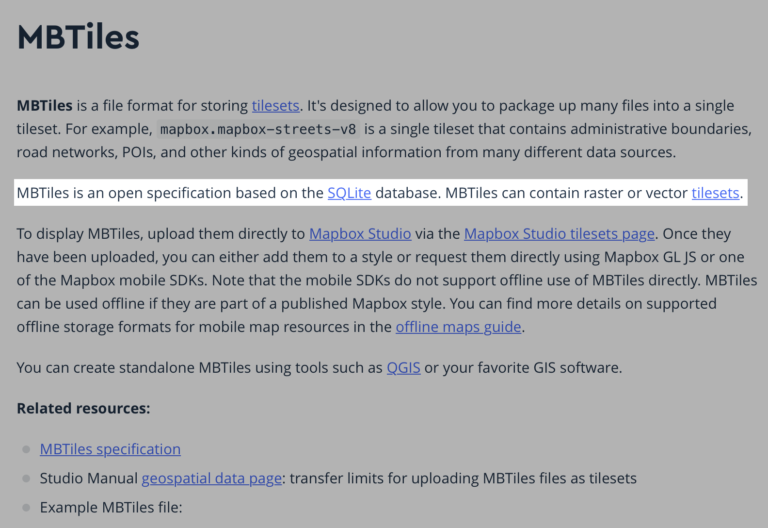Viewport: 768px width, 528px height.
Task: Click the mapbox.mapbox-streets-v8 code snippet
Action: pyautogui.click(x=259, y=129)
